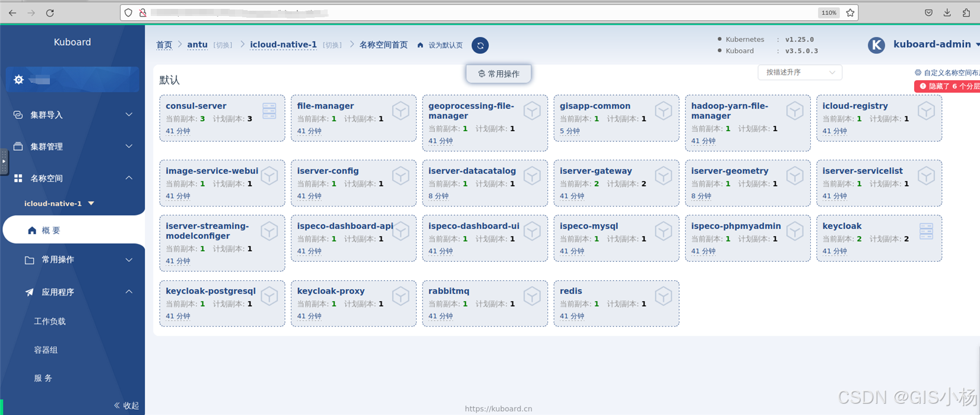The width and height of the screenshot is (980, 415).
Task: Reload the page with browser refresh icon
Action: pyautogui.click(x=50, y=12)
